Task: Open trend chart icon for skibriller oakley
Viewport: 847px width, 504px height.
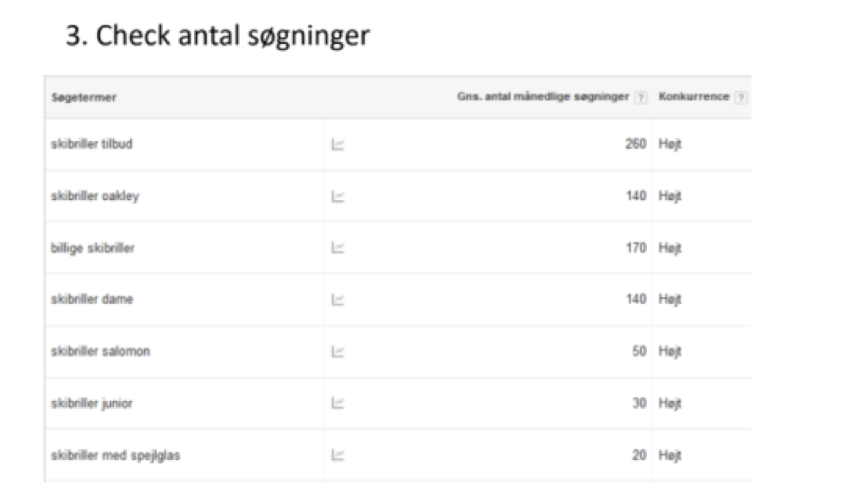Action: coord(338,196)
